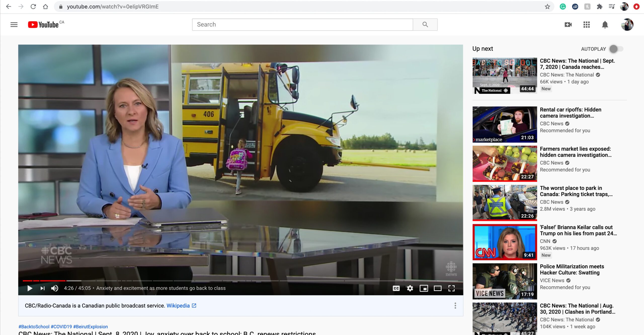The height and width of the screenshot is (335, 644).
Task: Mute the video volume speaker
Action: click(55, 288)
